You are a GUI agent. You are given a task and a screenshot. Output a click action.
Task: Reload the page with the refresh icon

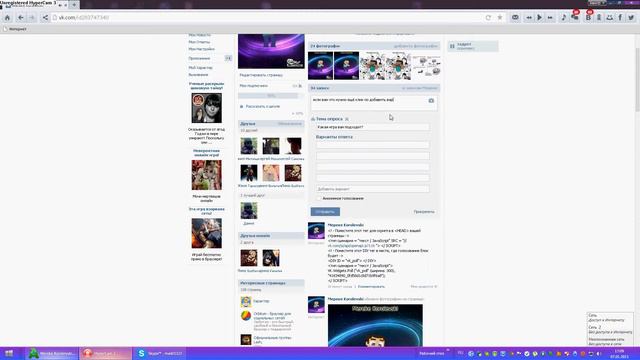click(488, 18)
